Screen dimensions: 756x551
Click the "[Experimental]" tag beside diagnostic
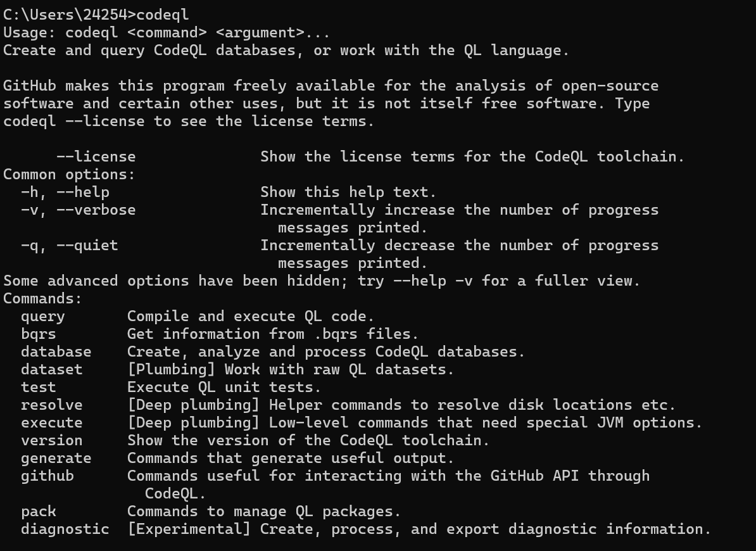189,529
